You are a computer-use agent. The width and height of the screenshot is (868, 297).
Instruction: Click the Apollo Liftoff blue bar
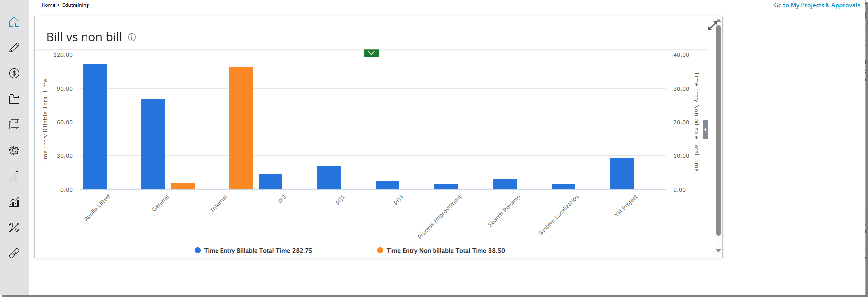[95, 127]
